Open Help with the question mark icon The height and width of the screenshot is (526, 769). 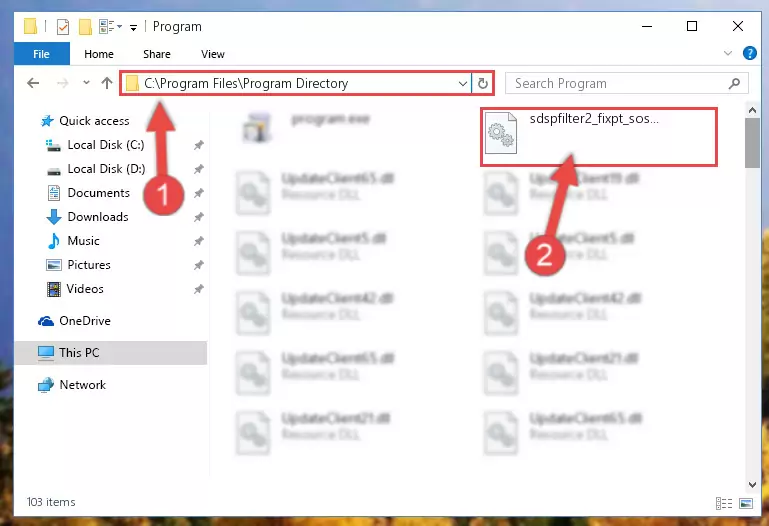click(749, 53)
